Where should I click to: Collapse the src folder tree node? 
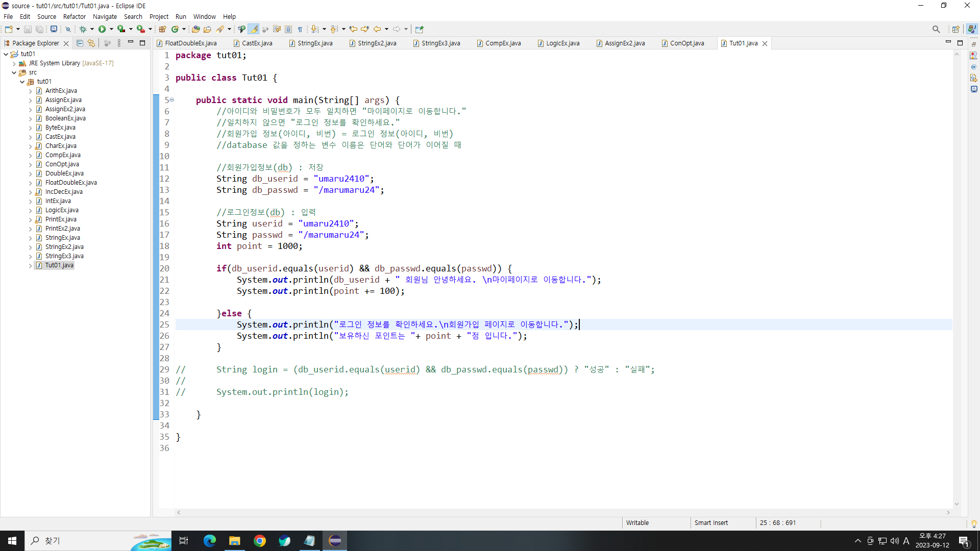pos(14,72)
